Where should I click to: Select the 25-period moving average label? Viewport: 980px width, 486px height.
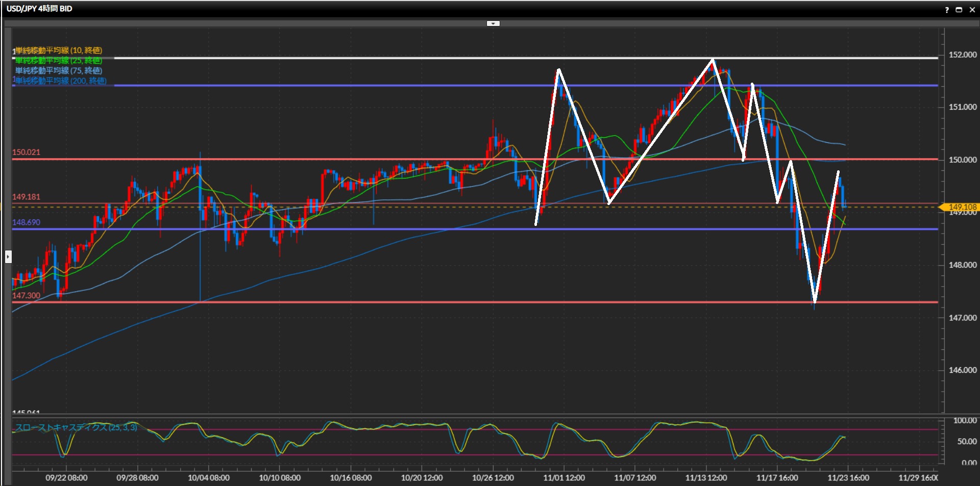coord(58,60)
